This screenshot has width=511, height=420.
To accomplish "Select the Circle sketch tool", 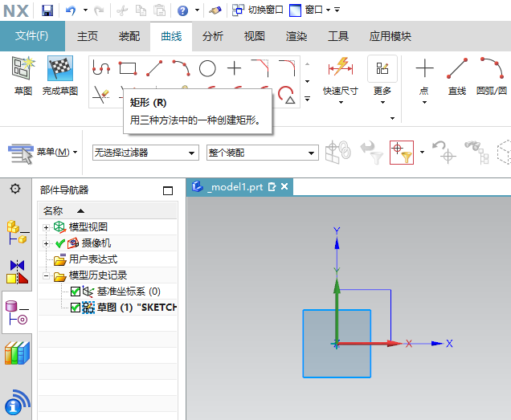I will [x=207, y=68].
